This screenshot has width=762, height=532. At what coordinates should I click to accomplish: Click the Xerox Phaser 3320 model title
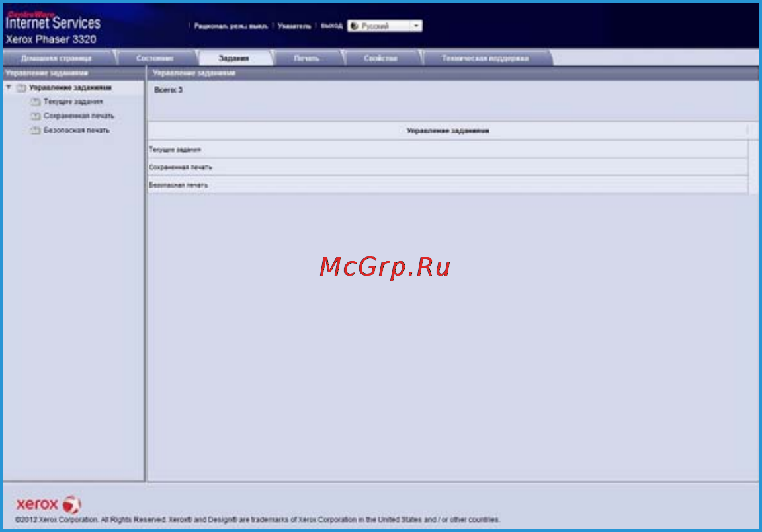click(51, 39)
